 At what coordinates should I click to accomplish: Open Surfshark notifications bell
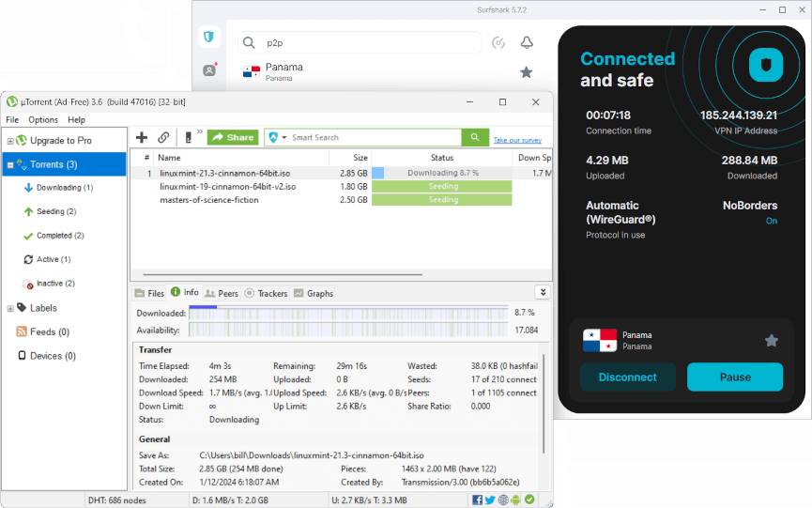point(527,42)
